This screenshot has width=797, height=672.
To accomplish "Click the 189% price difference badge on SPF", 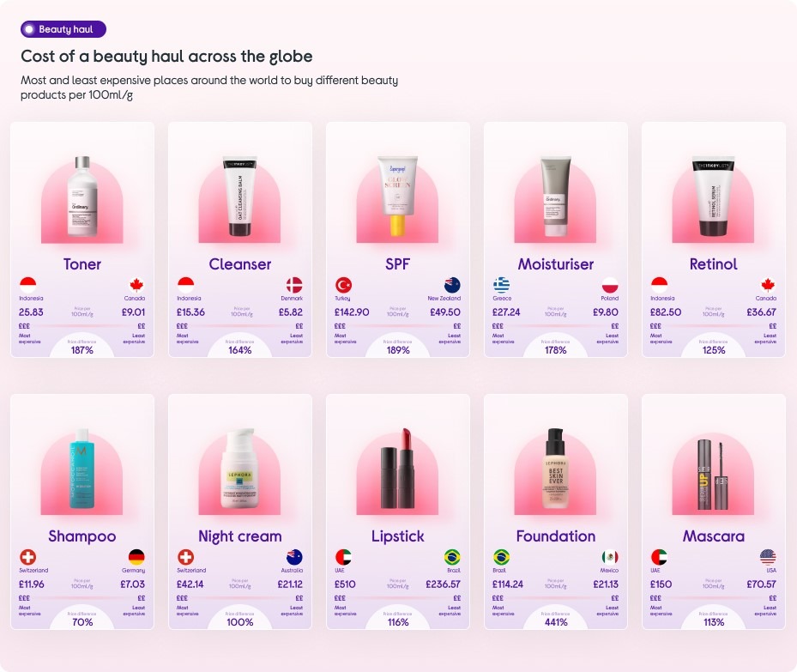I will click(398, 349).
